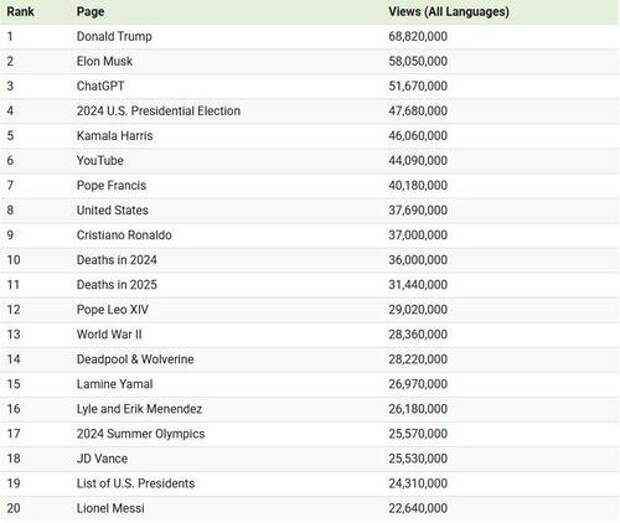Click the 25,530,000 views cell for JD Vance

(417, 458)
